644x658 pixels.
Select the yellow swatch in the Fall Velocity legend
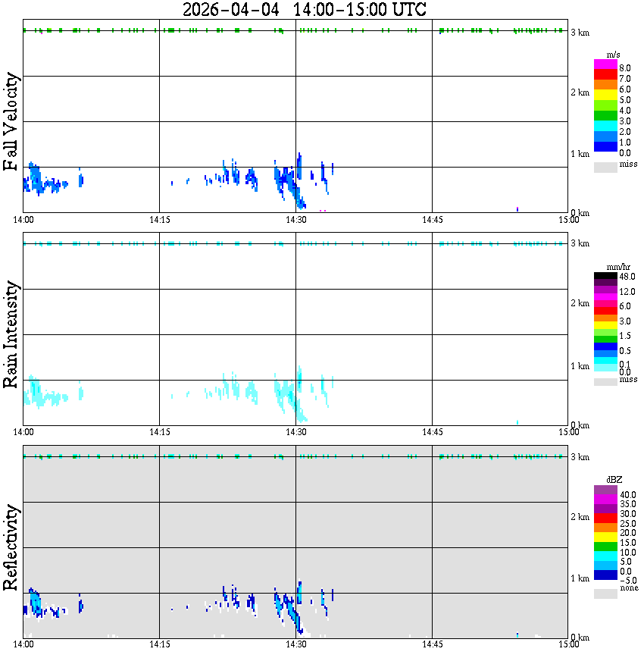tap(605, 95)
